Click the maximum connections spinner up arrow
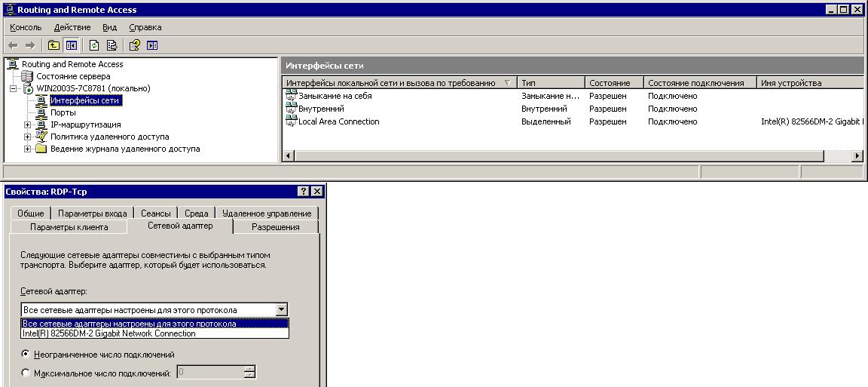 (249, 369)
